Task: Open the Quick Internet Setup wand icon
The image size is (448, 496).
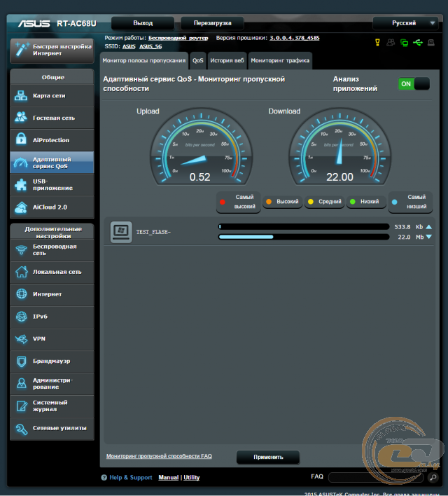Action: tap(22, 50)
